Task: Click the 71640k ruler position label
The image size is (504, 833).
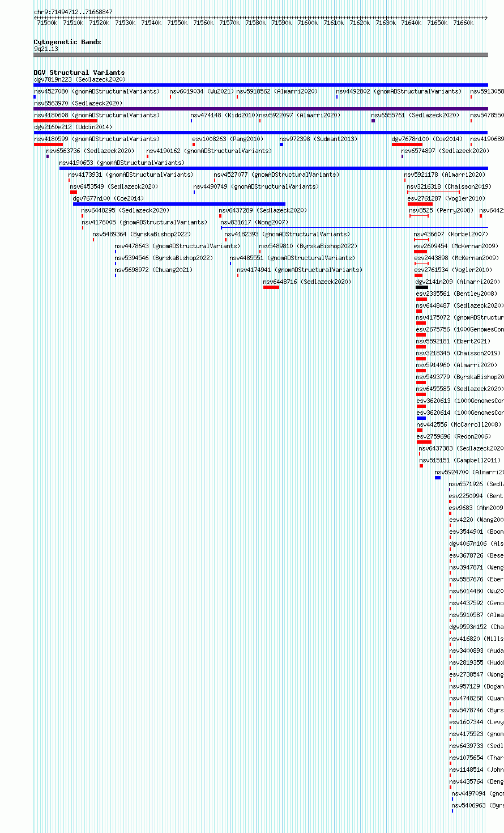Action: click(412, 23)
